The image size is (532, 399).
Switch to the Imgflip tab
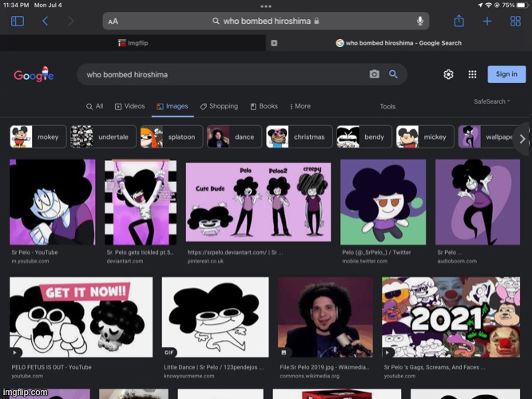tap(133, 43)
